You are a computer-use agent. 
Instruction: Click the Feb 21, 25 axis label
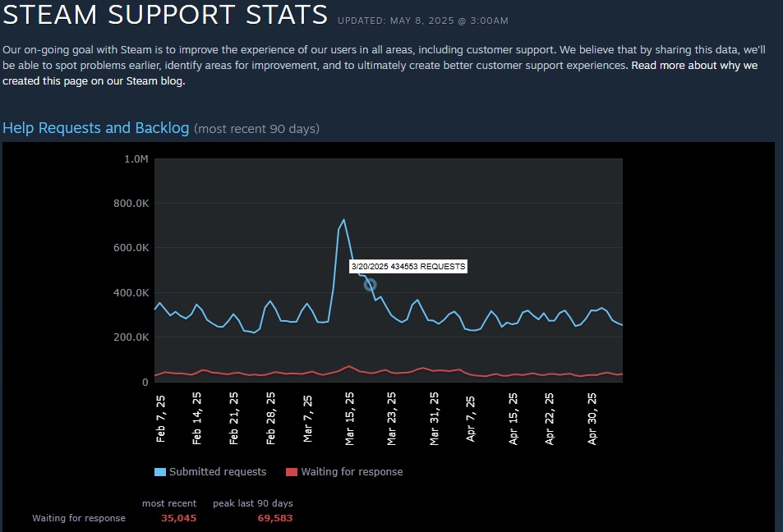pos(233,418)
